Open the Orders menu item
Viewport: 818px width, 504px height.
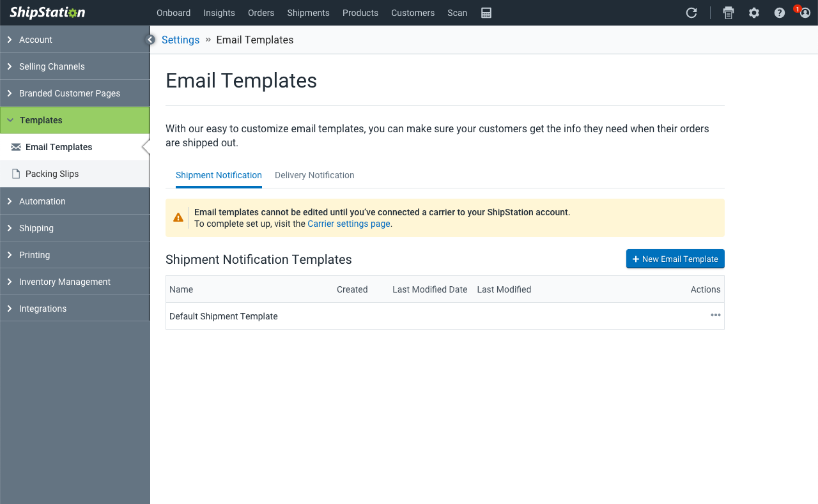pyautogui.click(x=261, y=13)
